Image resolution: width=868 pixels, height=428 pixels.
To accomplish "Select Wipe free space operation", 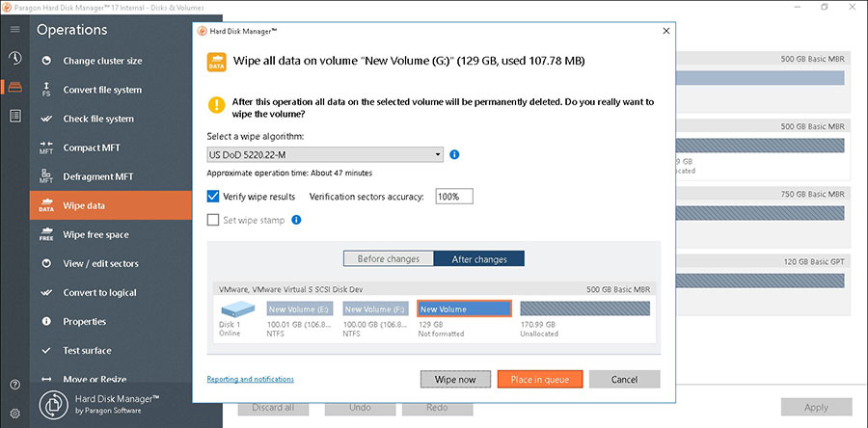I will tap(111, 234).
